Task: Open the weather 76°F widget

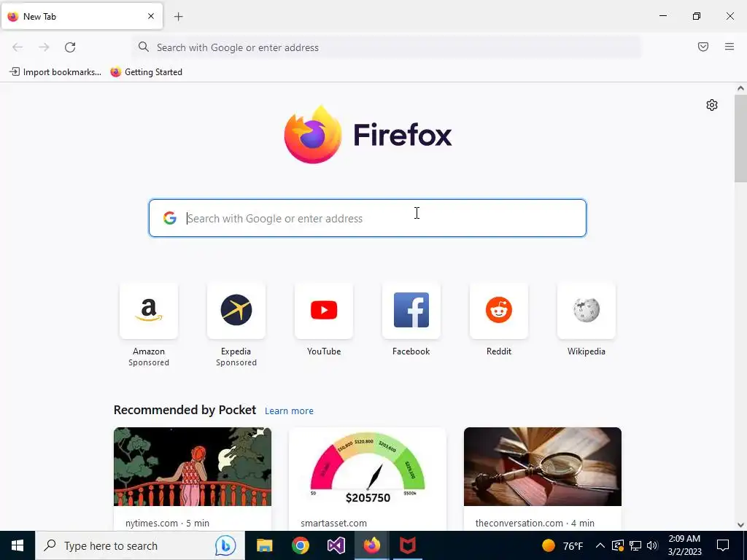Action: click(562, 545)
